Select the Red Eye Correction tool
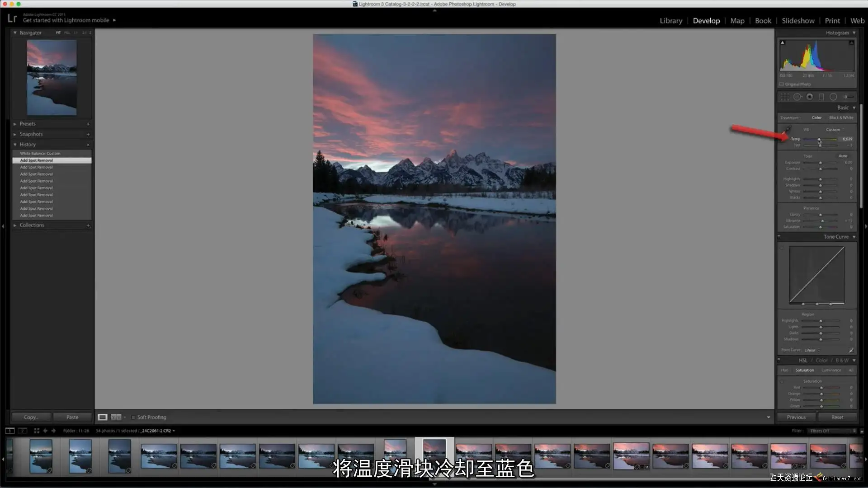Viewport: 868px width, 488px height. click(x=810, y=97)
